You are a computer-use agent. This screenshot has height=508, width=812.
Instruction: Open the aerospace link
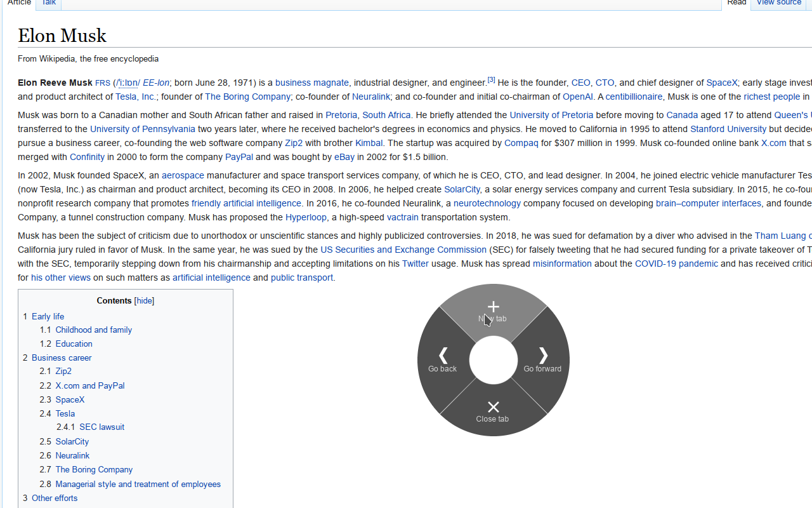point(183,175)
